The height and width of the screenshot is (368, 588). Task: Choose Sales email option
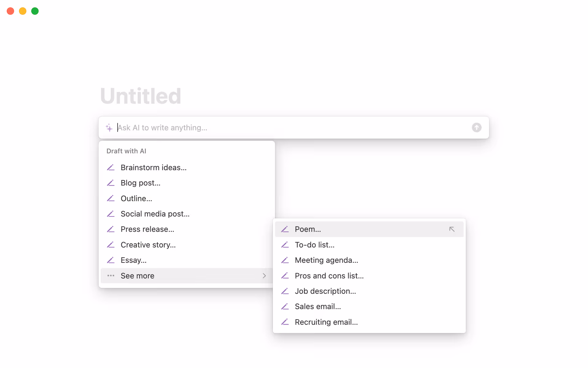coord(369,306)
